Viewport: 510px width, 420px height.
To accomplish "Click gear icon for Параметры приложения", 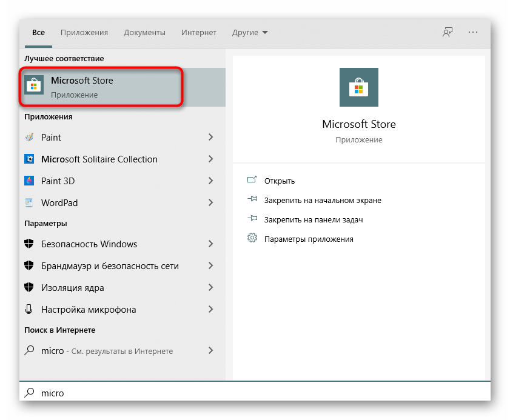I will pyautogui.click(x=252, y=238).
